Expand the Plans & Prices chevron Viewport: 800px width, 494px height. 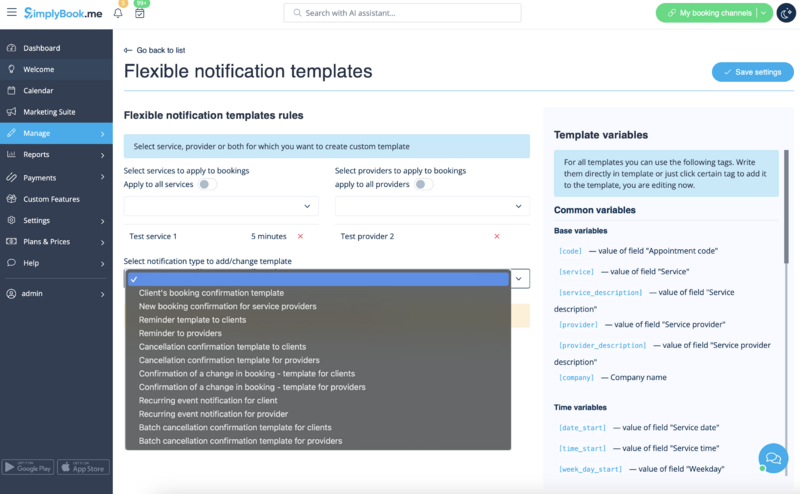tap(103, 242)
